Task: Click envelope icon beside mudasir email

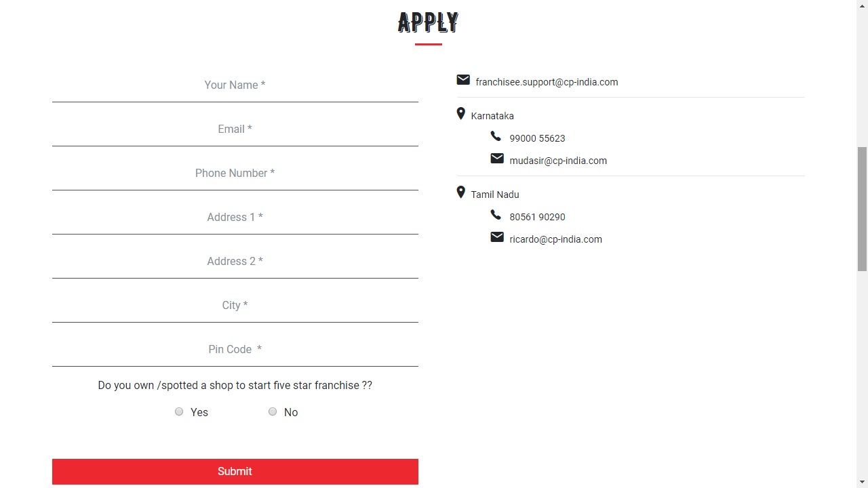Action: pos(497,159)
